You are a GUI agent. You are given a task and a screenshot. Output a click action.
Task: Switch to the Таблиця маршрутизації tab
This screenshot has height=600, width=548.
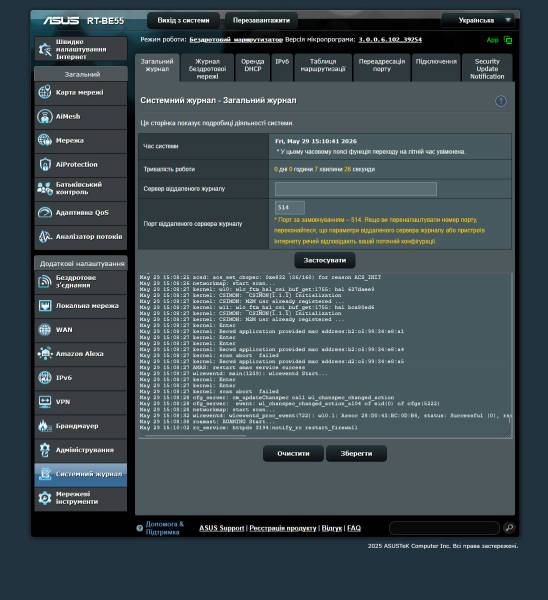[x=323, y=67]
